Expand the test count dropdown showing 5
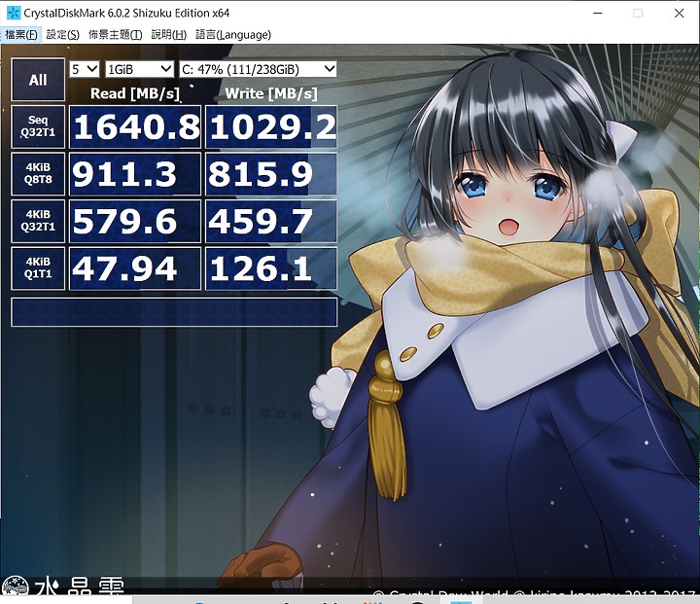This screenshot has height=604, width=700. coord(85,69)
